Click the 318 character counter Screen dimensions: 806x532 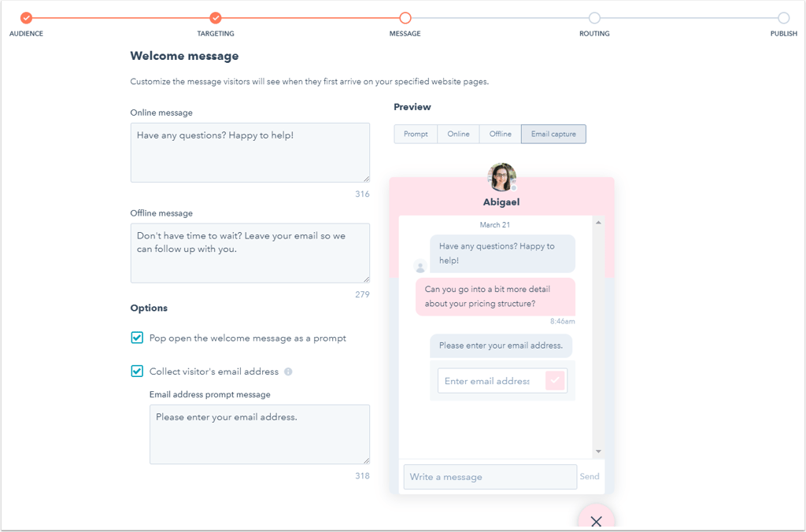pyautogui.click(x=362, y=476)
